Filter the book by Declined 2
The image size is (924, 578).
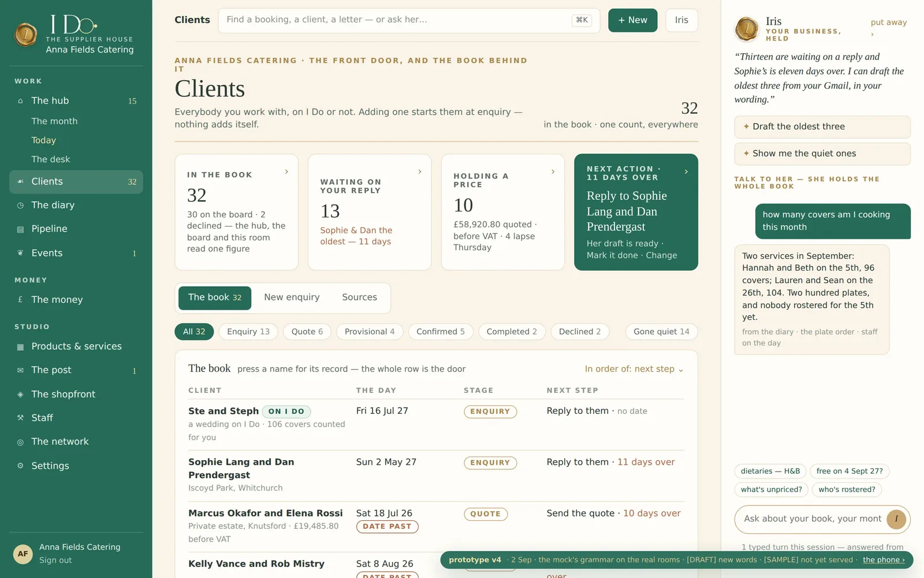point(580,332)
